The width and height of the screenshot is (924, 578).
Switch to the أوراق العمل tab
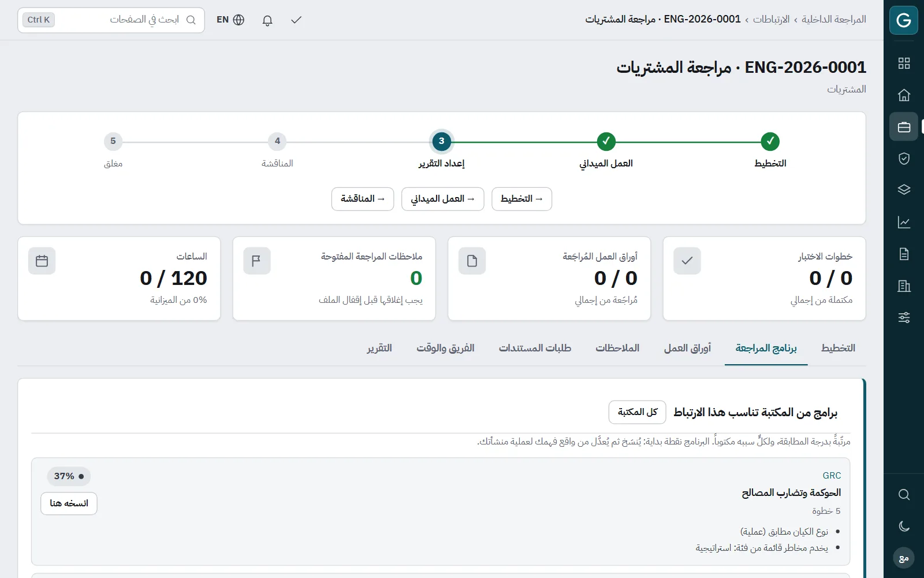click(x=687, y=348)
